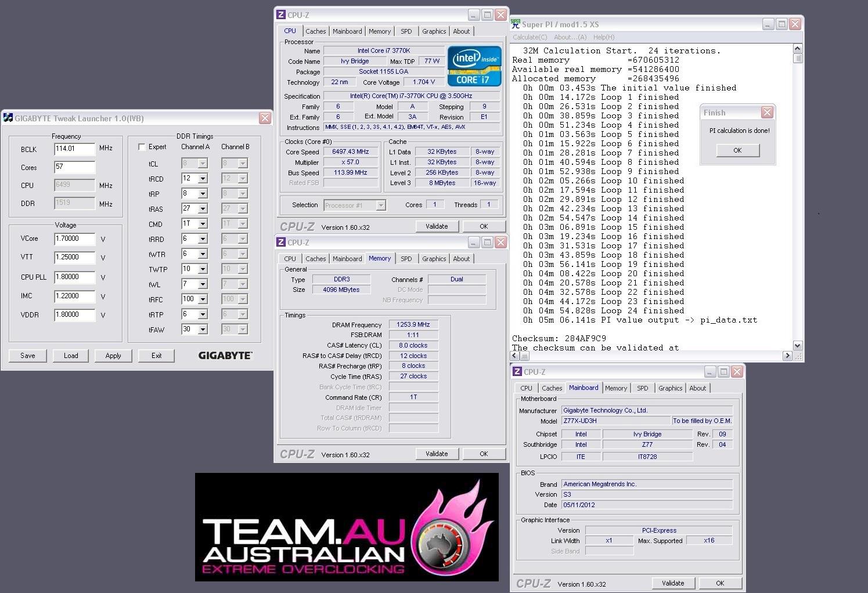
Task: Click Save in GIGABYTE Tweak Launcher
Action: (28, 356)
